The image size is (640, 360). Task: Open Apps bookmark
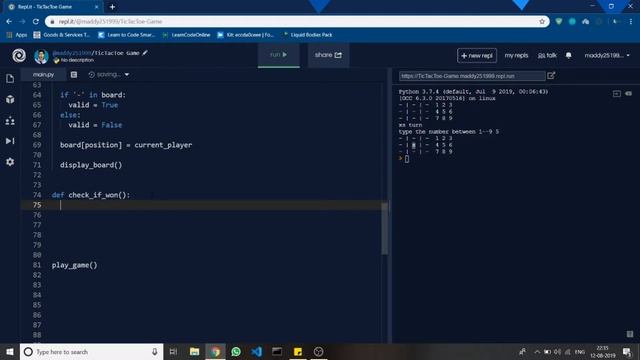(17, 35)
